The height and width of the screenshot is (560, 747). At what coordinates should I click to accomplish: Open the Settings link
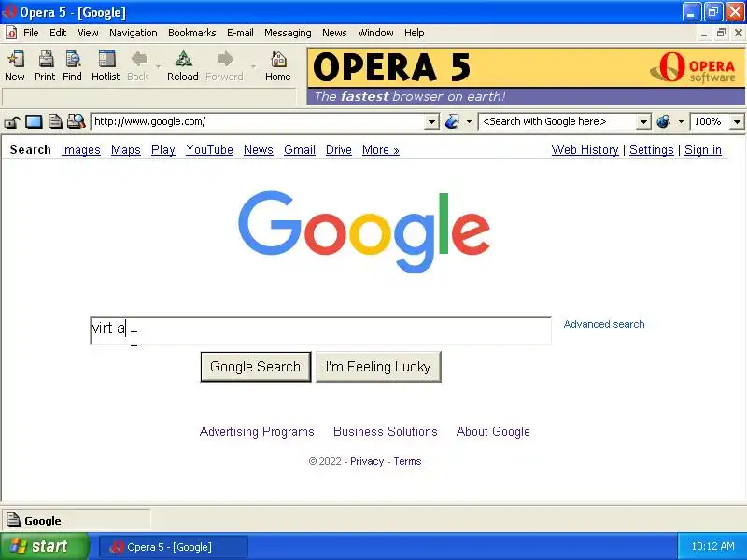point(651,150)
